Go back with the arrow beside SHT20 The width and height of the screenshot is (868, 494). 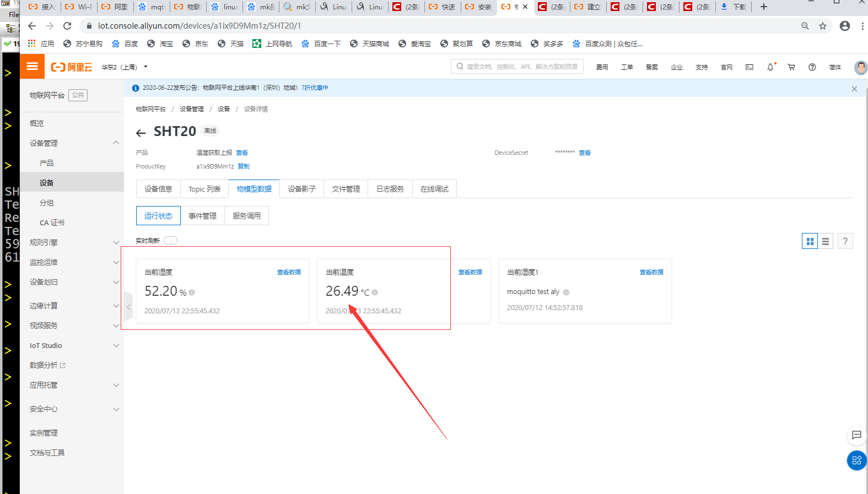[141, 133]
